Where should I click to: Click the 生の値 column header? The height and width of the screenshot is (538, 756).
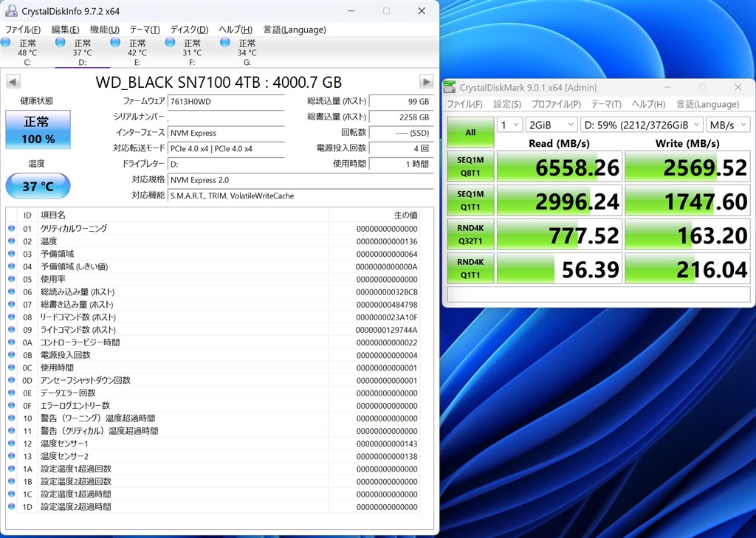pyautogui.click(x=374, y=215)
